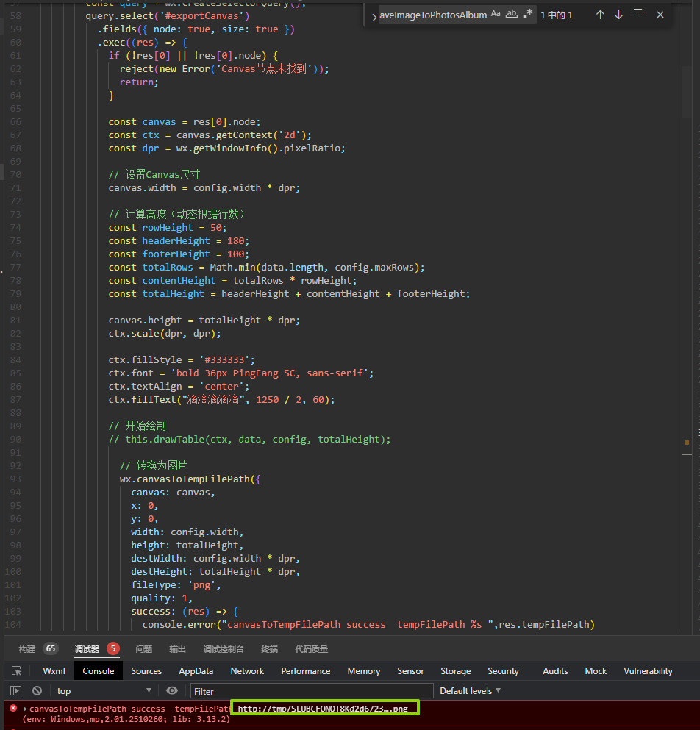Open the Network devtools tab
Image resolution: width=700 pixels, height=730 pixels.
coord(247,671)
